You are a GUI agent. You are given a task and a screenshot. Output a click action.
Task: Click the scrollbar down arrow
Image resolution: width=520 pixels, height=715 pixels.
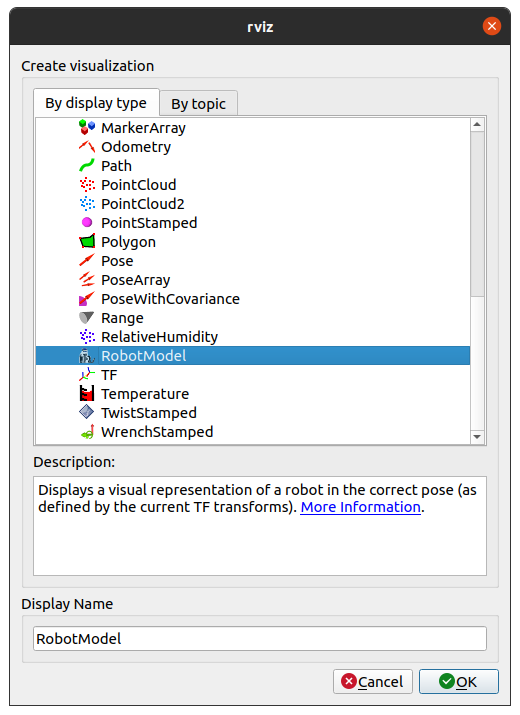(x=477, y=437)
